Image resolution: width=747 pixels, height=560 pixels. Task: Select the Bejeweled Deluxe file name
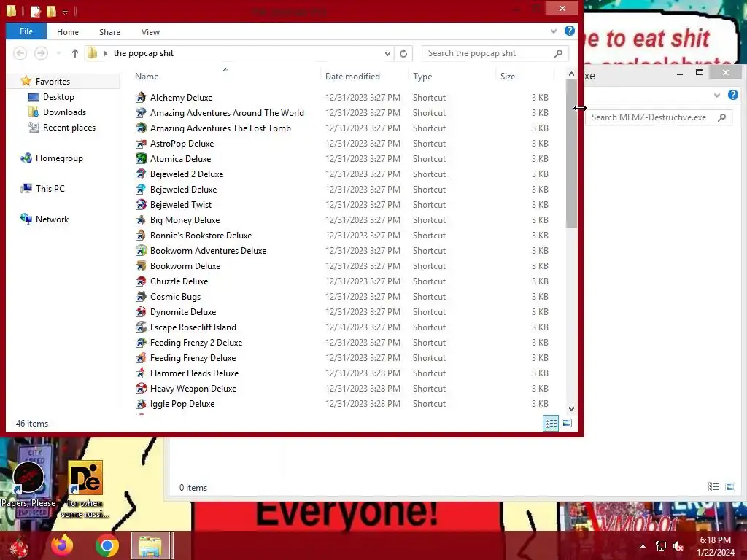[x=183, y=190]
